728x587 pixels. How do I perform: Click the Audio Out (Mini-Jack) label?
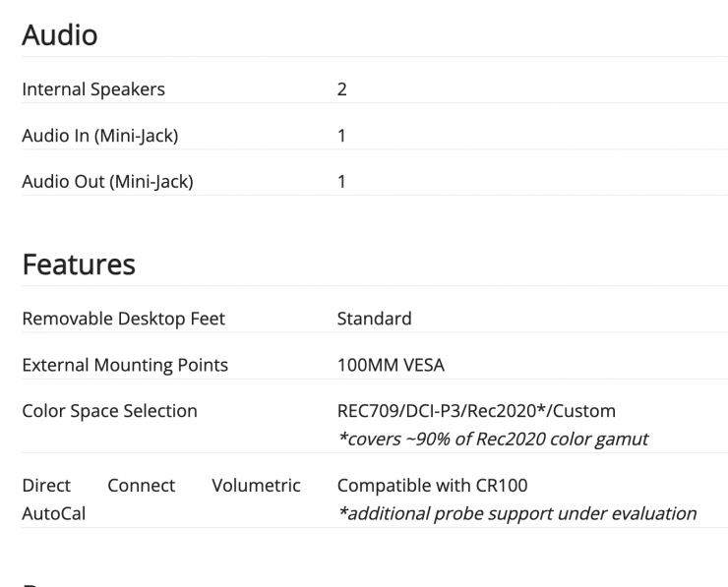[107, 182]
